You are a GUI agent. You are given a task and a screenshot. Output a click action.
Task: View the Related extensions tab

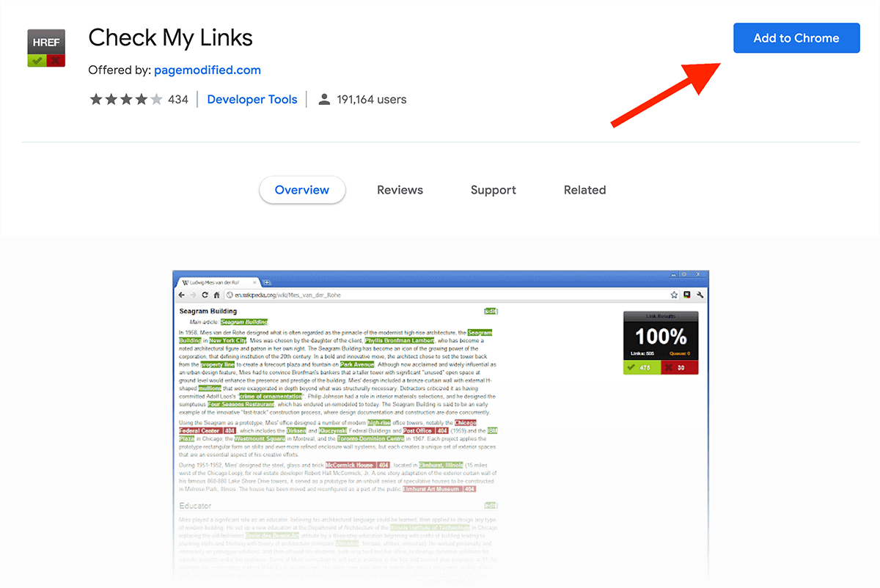coord(584,190)
